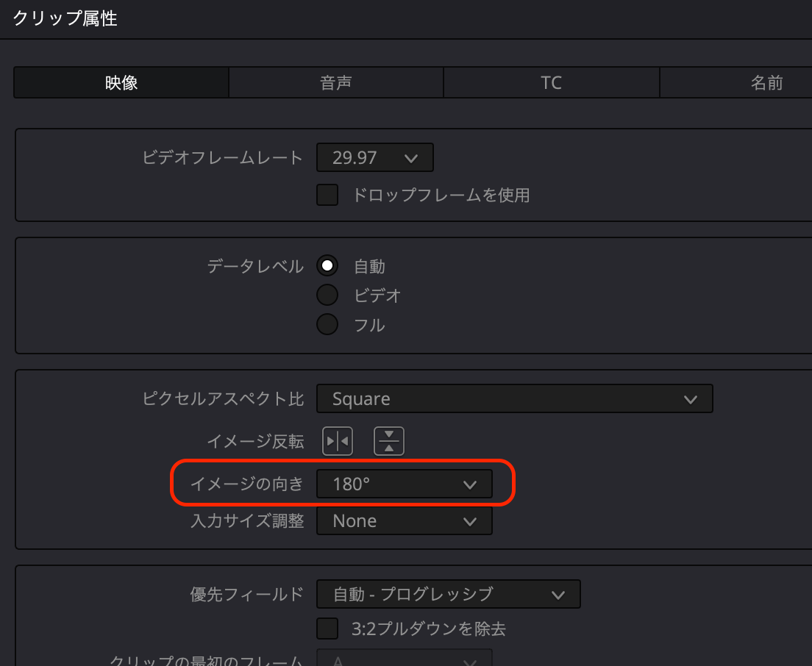Open ビデオフレームレート 29.97 dropdown
This screenshot has width=812, height=666.
374,158
